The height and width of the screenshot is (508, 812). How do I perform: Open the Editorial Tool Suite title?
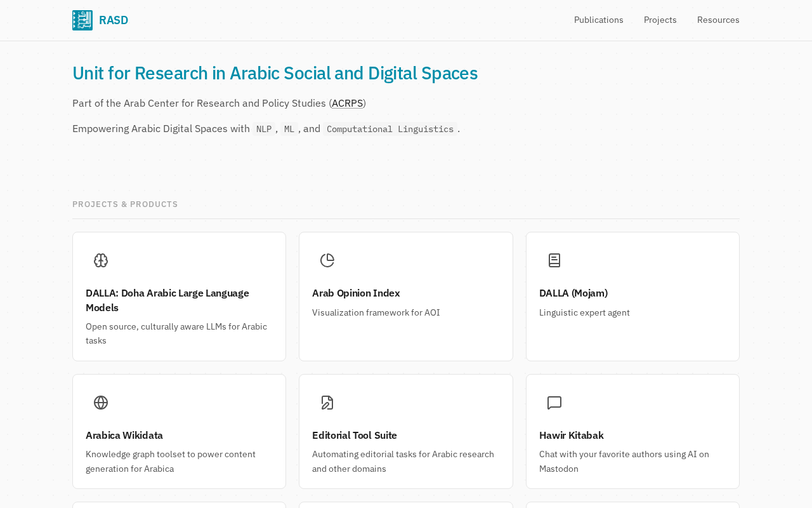click(x=355, y=435)
